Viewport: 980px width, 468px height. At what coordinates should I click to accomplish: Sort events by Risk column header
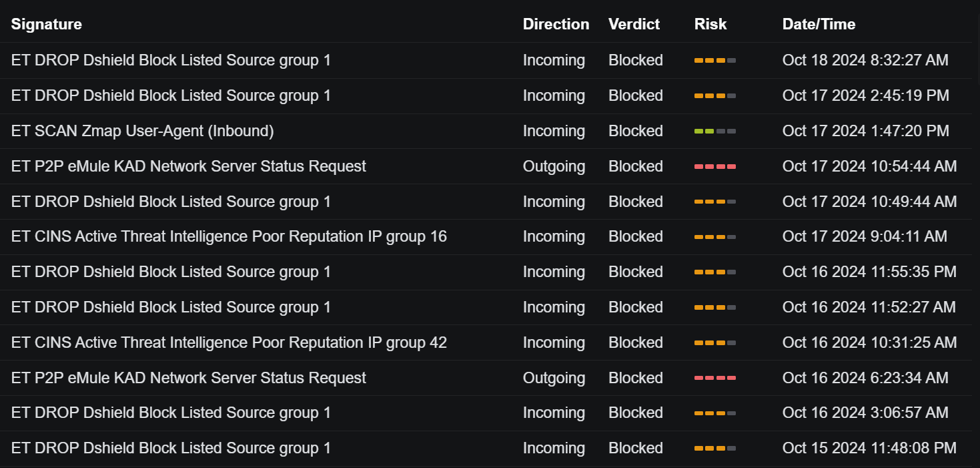[x=710, y=25]
